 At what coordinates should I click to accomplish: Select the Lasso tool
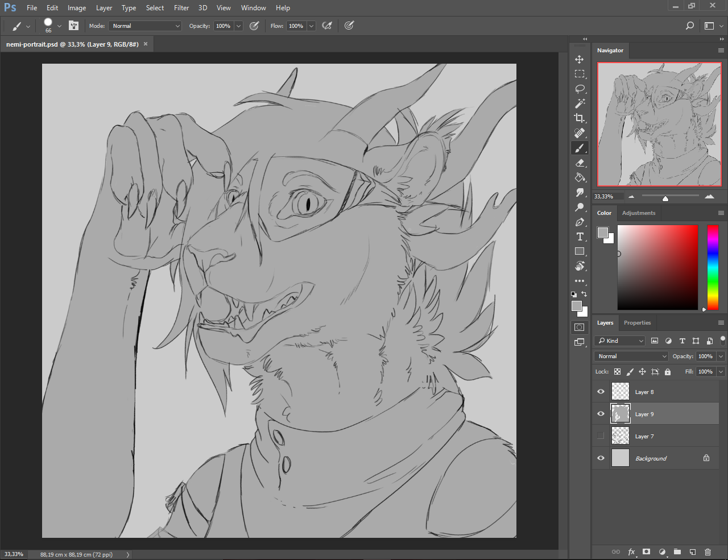click(579, 89)
